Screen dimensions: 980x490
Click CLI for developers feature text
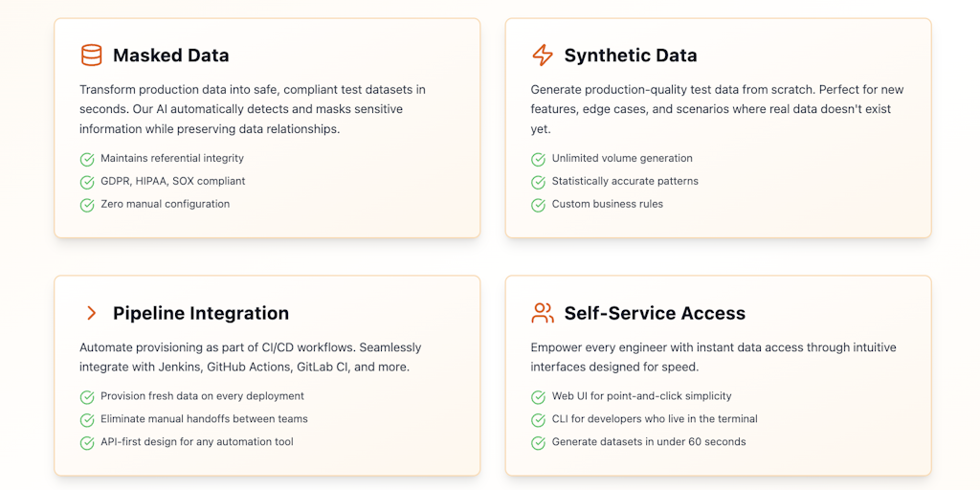655,419
